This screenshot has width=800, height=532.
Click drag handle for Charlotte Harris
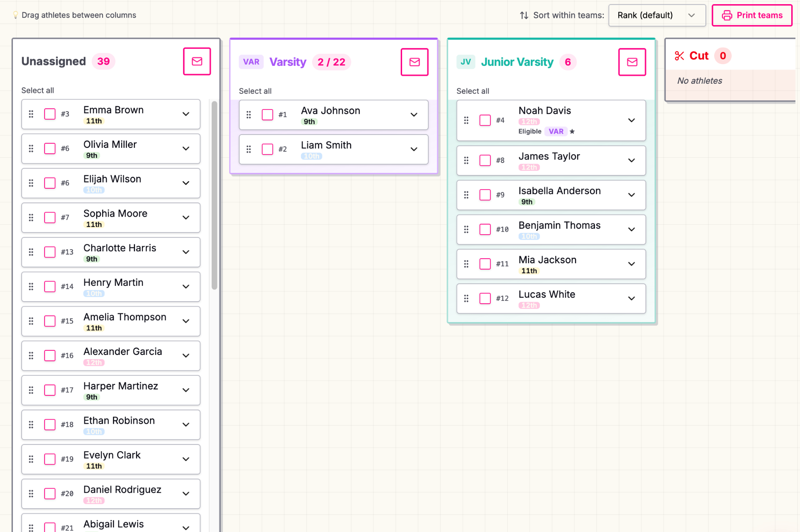coord(31,252)
